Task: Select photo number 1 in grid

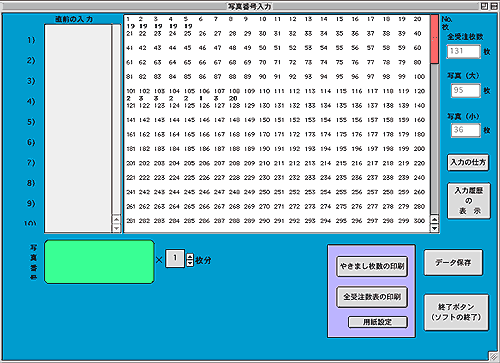Action: pos(128,19)
